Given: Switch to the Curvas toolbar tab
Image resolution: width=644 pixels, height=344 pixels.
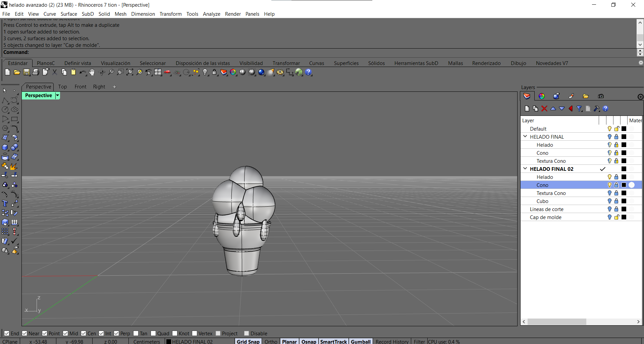Looking at the screenshot, I should [317, 63].
